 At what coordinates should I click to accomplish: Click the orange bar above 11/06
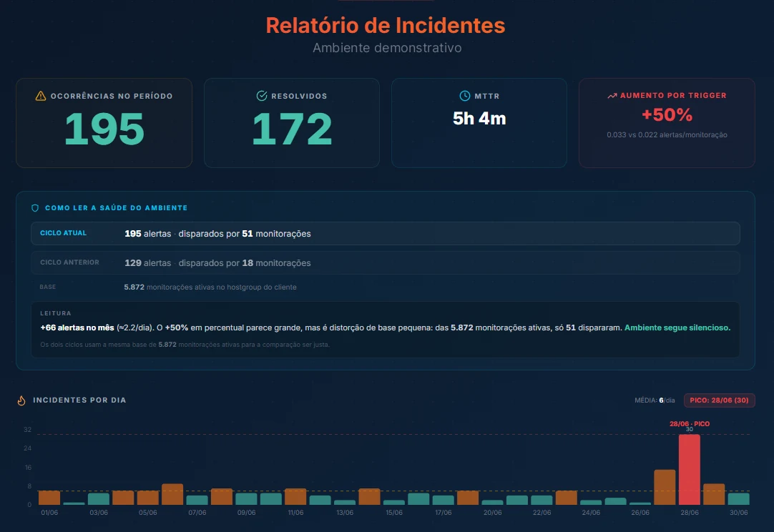tap(295, 496)
